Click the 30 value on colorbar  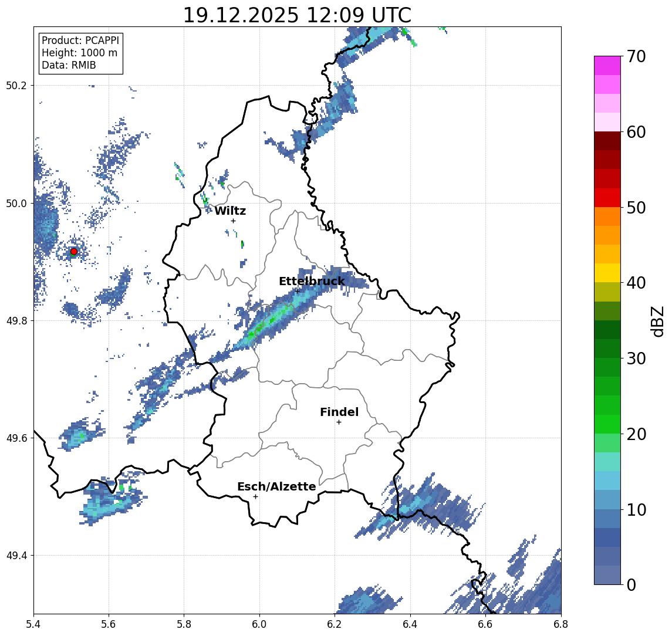(636, 358)
